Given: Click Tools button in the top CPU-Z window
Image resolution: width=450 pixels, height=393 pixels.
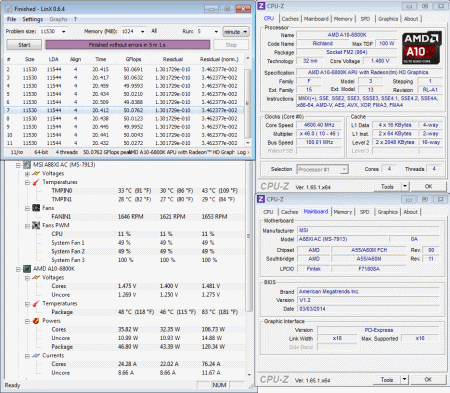Looking at the screenshot, I should [x=387, y=186].
